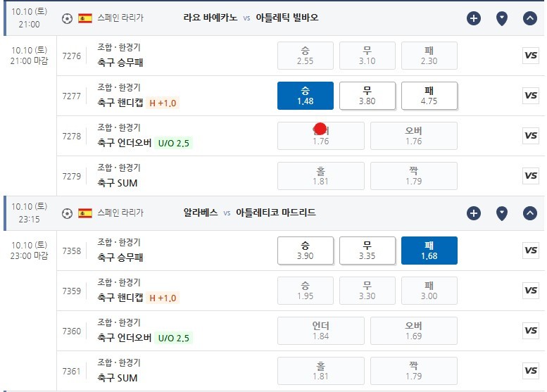The width and height of the screenshot is (547, 392).
Task: Click the plus icon for Alavés match
Action: 473,213
